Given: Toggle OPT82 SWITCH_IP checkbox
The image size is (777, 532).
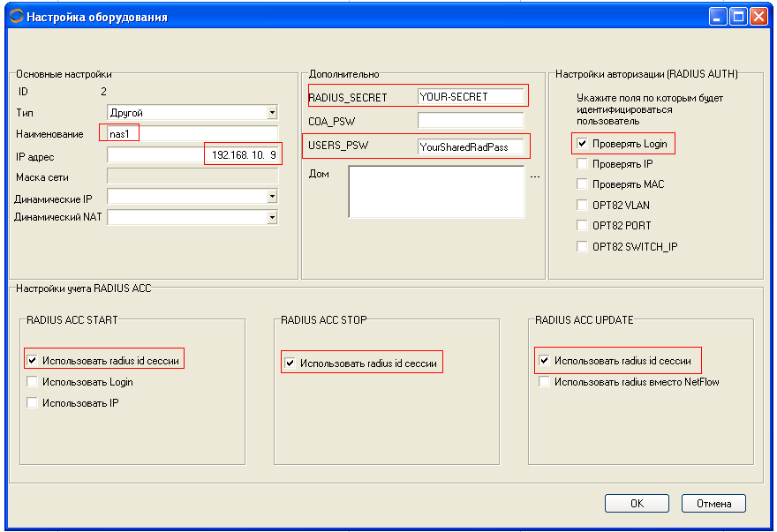Looking at the screenshot, I should 582,247.
